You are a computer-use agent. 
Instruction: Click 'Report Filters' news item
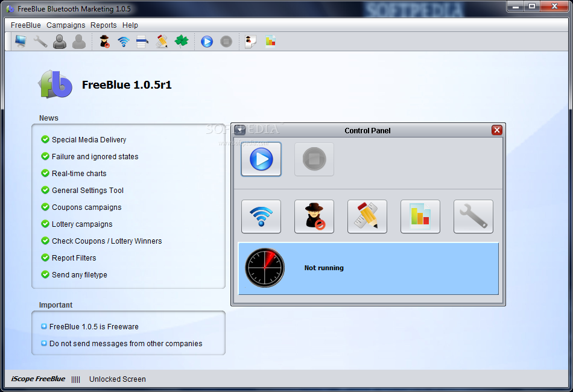(74, 258)
